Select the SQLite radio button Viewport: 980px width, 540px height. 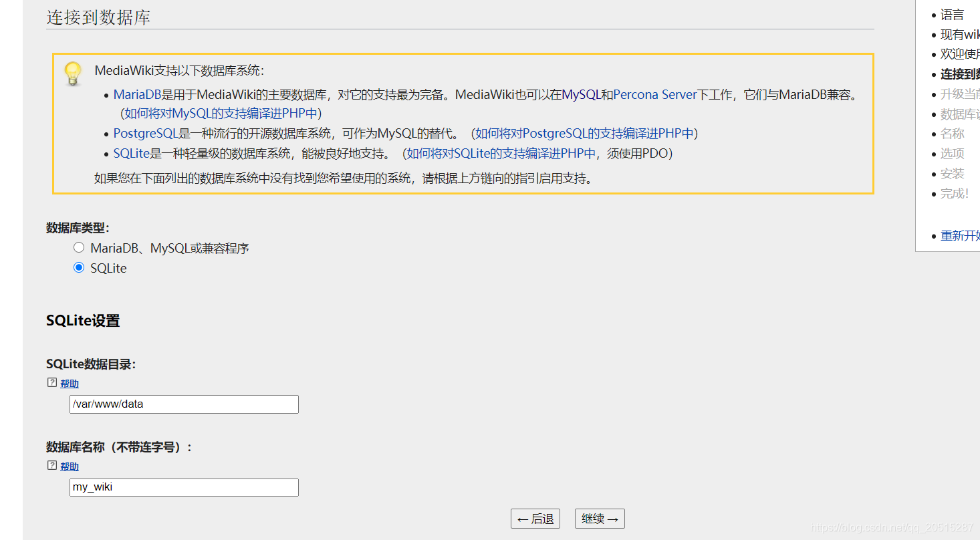pos(79,267)
